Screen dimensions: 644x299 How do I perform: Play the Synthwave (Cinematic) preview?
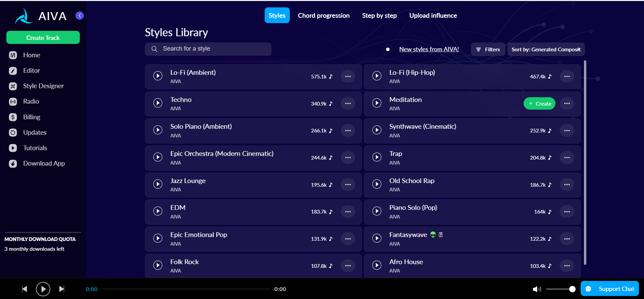click(377, 130)
